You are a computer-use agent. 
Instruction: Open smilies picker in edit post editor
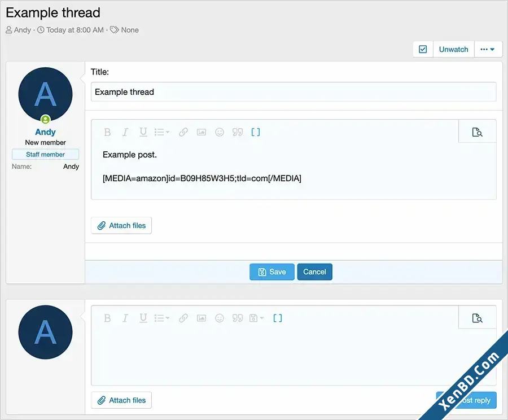pos(220,132)
